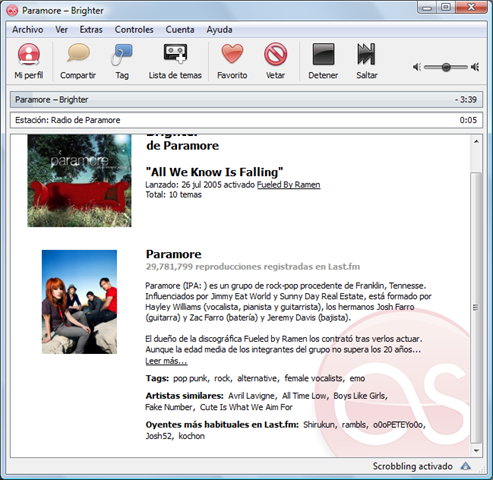The height and width of the screenshot is (480, 493).
Task: Click the "All We Know Is Falling" album title
Action: (214, 172)
